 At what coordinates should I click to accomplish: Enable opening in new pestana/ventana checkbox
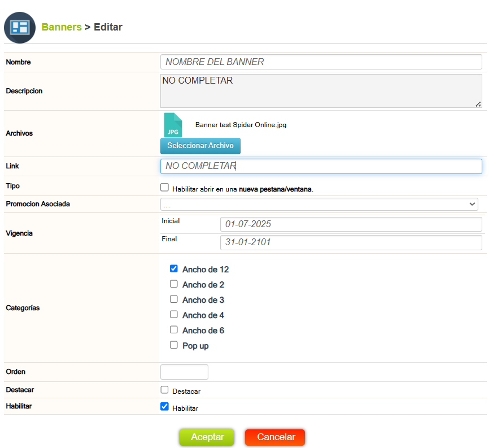[165, 188]
